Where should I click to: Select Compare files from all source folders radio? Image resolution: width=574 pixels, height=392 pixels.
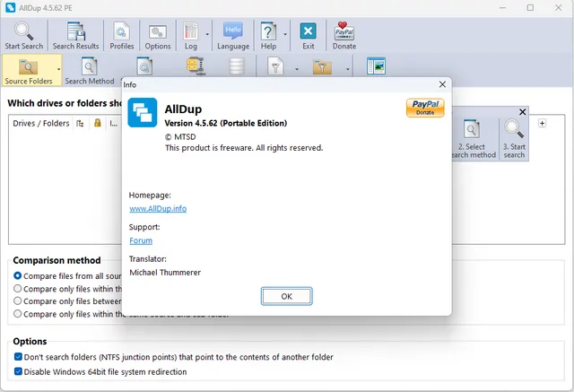pyautogui.click(x=17, y=275)
